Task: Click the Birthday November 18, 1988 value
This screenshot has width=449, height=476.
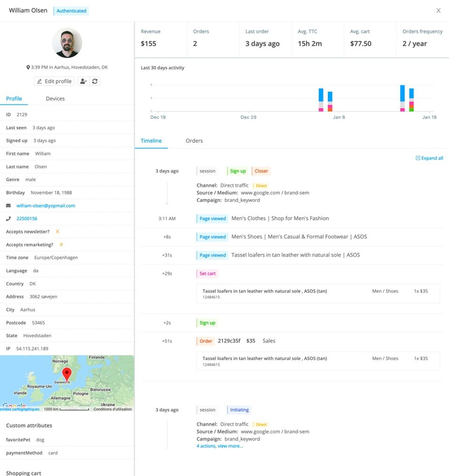Action: click(x=51, y=193)
